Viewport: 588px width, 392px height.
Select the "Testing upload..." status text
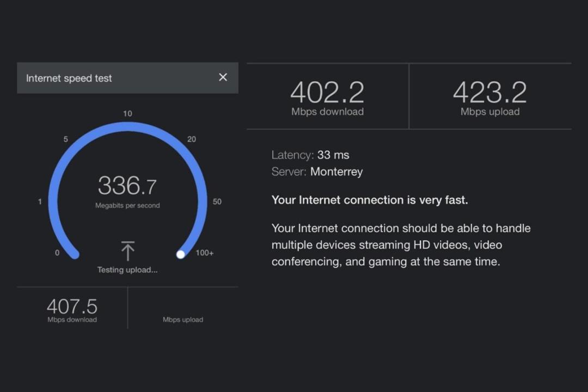click(127, 270)
